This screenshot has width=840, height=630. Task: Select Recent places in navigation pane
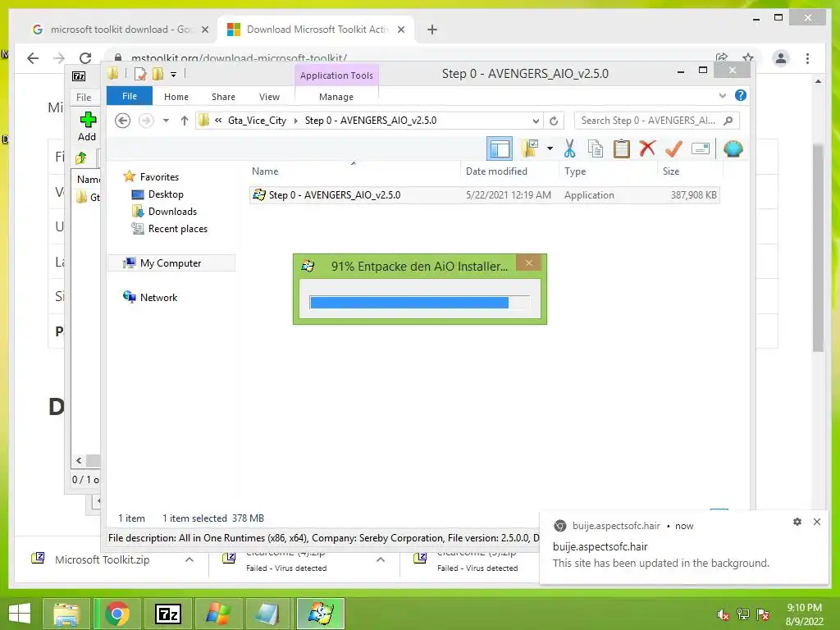tap(177, 228)
